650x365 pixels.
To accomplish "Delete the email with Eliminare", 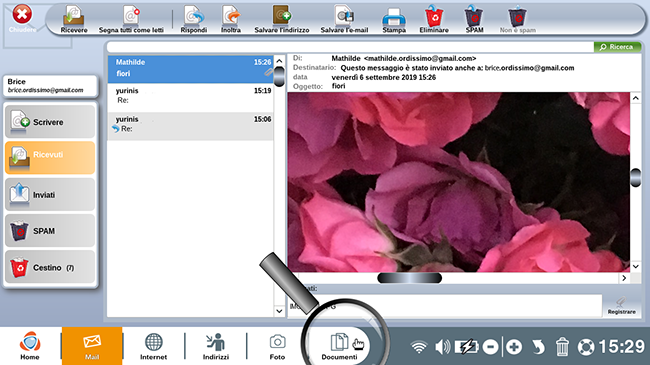I will 434,19.
